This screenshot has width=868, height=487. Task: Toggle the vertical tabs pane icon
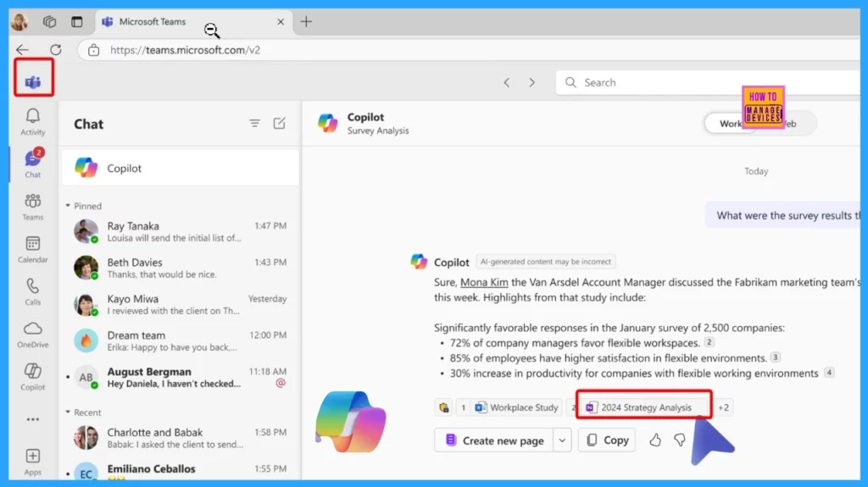coord(76,21)
